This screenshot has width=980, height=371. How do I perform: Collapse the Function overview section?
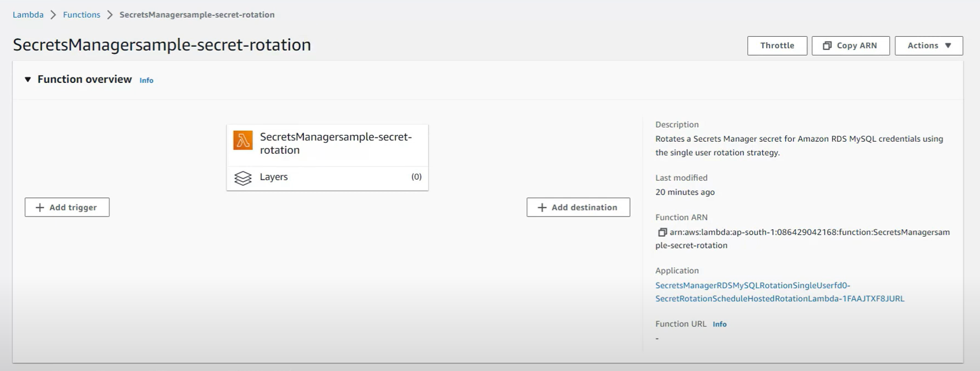click(x=27, y=80)
